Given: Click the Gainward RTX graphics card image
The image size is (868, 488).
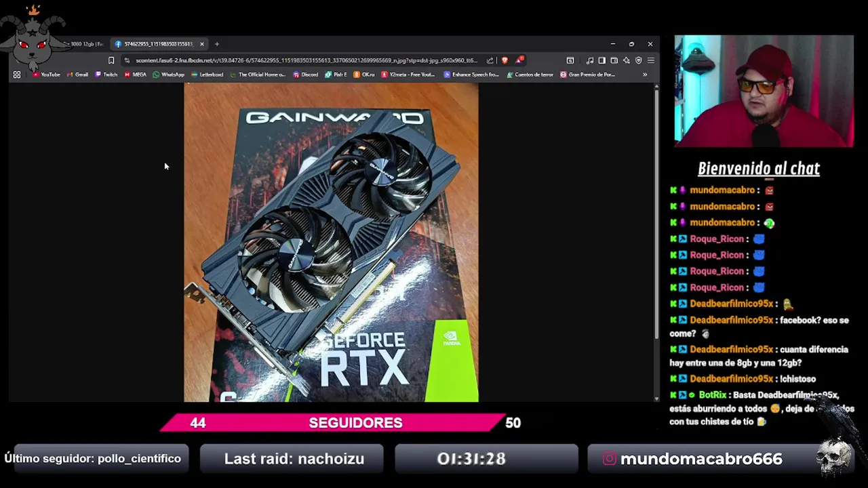Looking at the screenshot, I should tap(331, 243).
